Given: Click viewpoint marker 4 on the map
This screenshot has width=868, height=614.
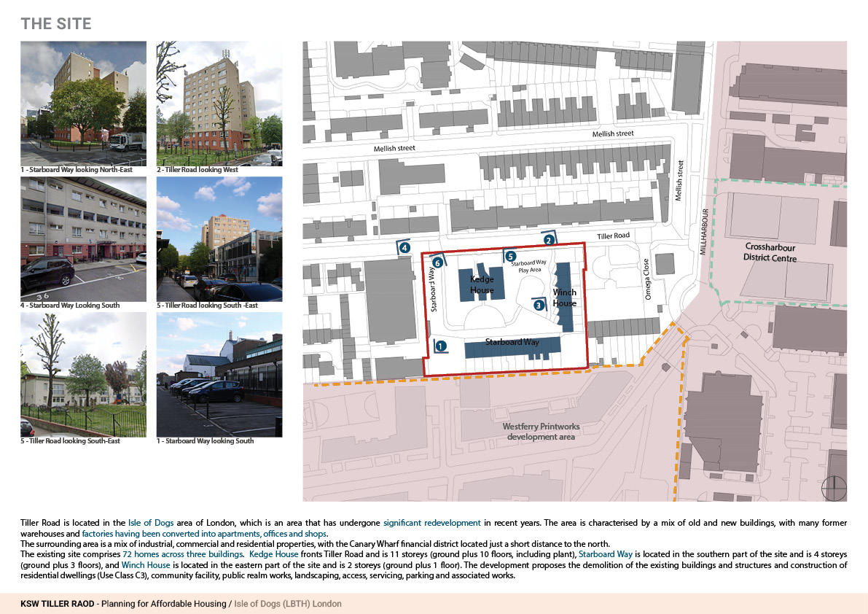Looking at the screenshot, I should pos(404,248).
